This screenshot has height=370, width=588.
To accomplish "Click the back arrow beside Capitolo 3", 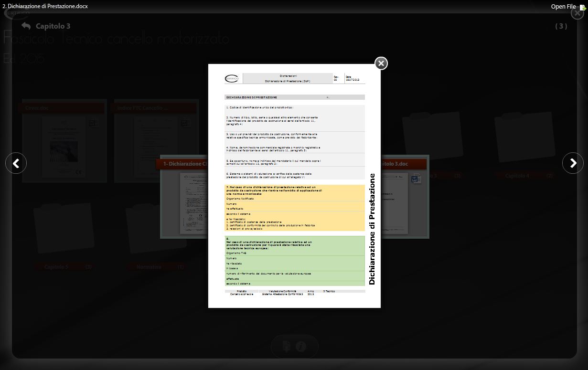I will (26, 26).
